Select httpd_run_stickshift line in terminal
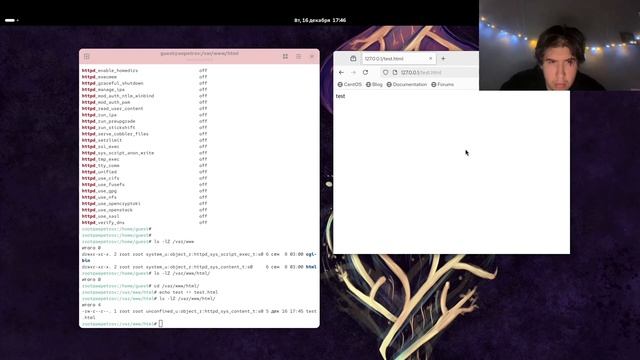 tap(144, 127)
